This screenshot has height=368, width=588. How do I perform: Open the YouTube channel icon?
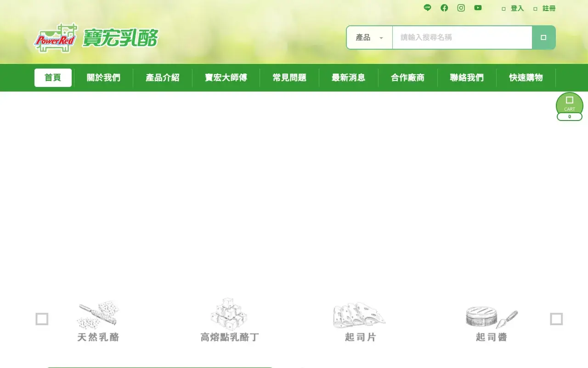[478, 8]
